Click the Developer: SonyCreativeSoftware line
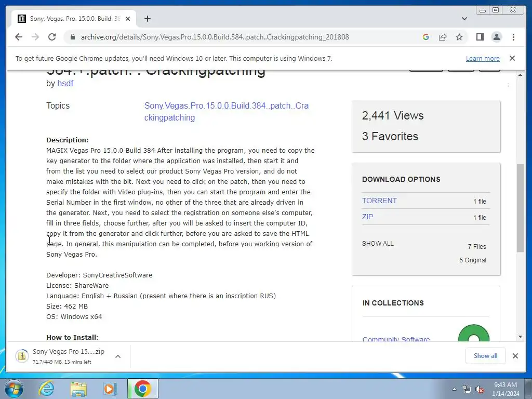 pos(99,275)
